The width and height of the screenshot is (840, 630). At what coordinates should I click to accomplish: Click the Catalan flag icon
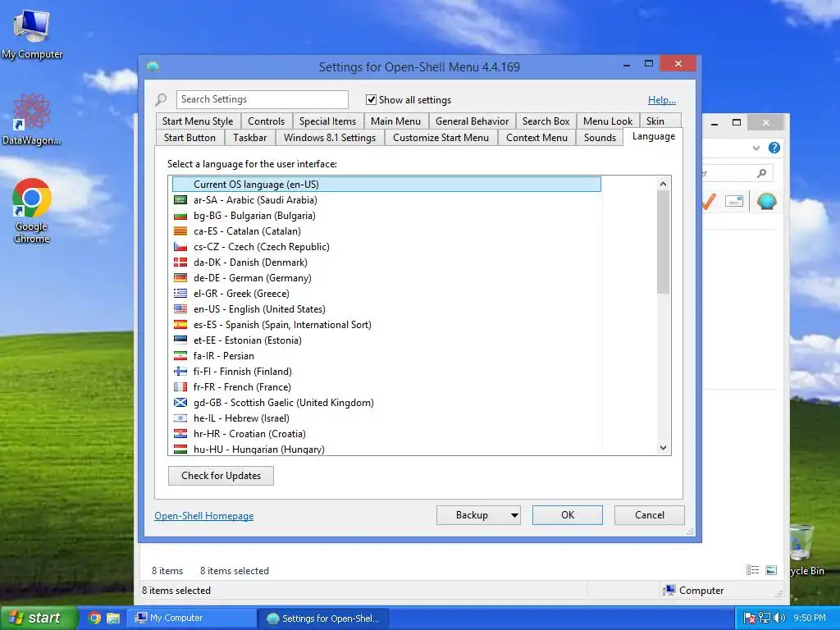(x=180, y=231)
